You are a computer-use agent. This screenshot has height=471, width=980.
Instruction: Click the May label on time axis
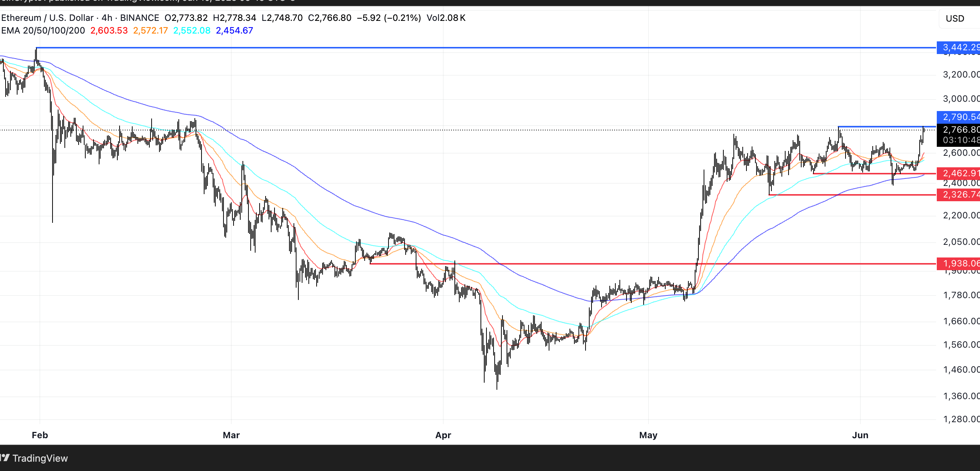[648, 435]
